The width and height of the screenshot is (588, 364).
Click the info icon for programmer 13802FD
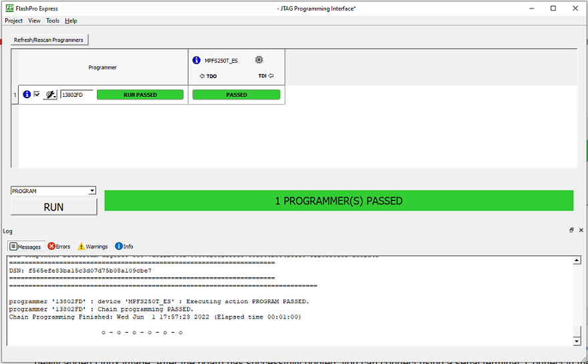27,94
